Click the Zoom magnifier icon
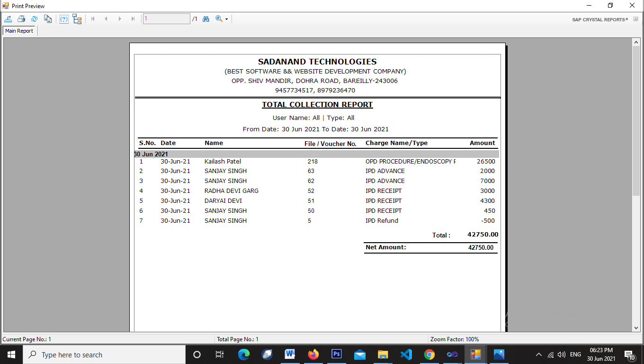 point(219,19)
